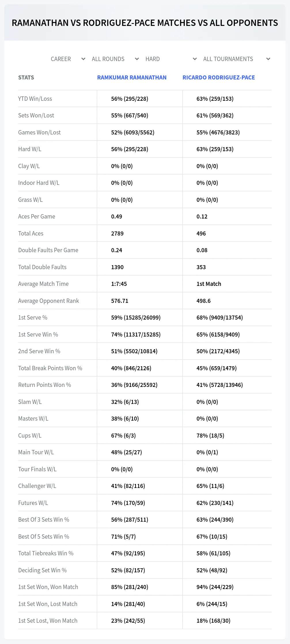Open Ricardo Rodriguez-Pace player link
The width and height of the screenshot is (290, 644).
(x=219, y=77)
